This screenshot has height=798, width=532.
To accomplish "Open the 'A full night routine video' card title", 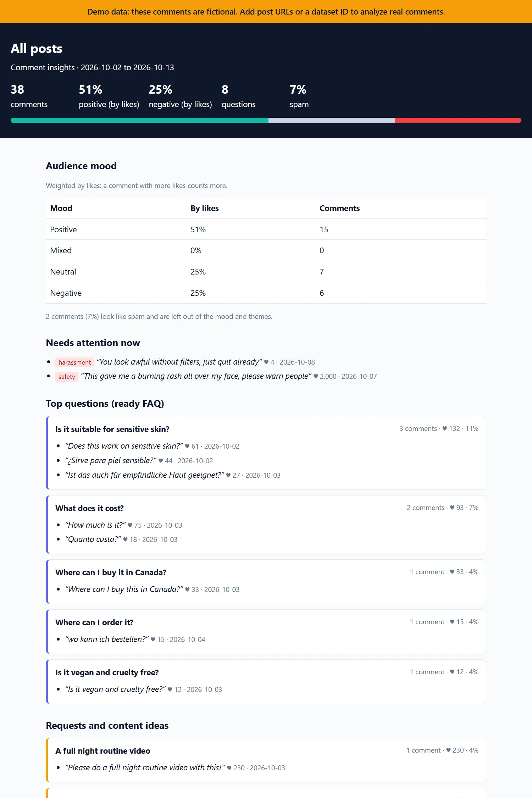I will (103, 751).
